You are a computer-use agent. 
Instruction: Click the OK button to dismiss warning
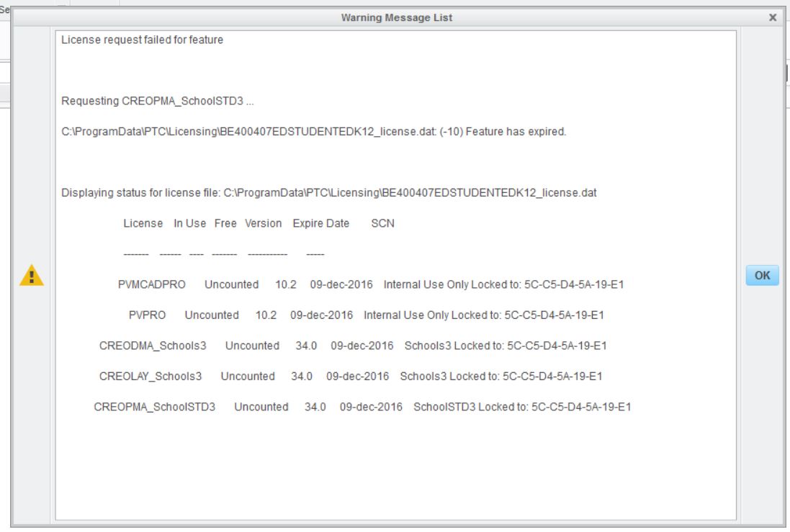762,276
